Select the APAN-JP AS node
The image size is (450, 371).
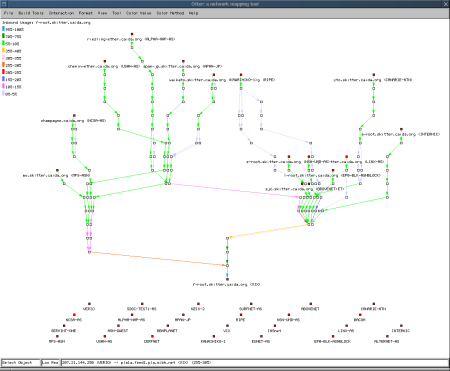click(183, 315)
